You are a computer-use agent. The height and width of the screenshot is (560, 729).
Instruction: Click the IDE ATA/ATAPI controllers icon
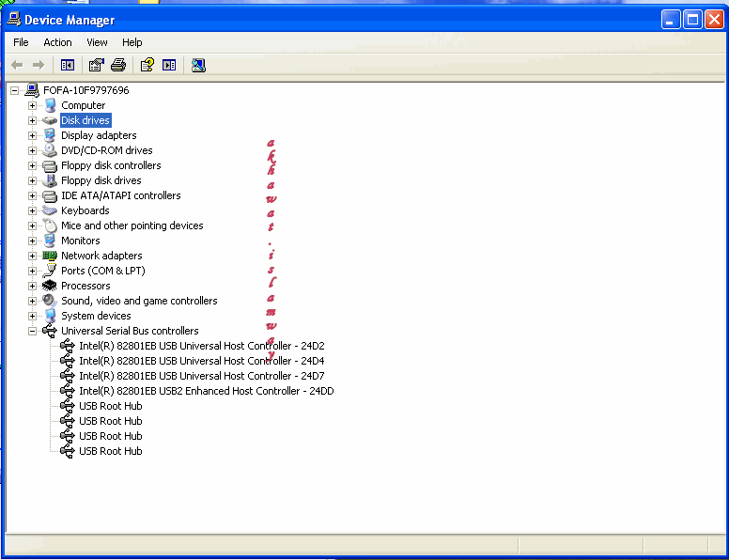coord(50,195)
